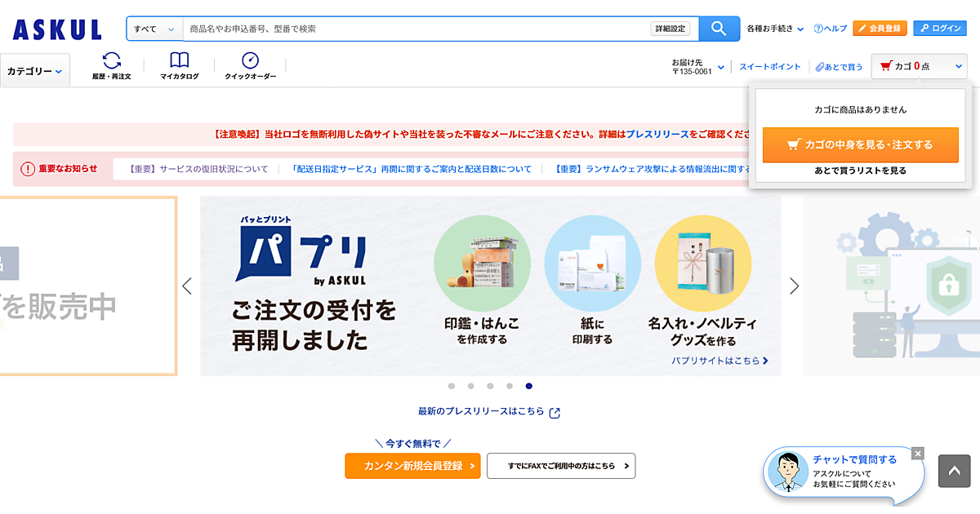Click カゴの中身を見る・注文する button

[860, 144]
